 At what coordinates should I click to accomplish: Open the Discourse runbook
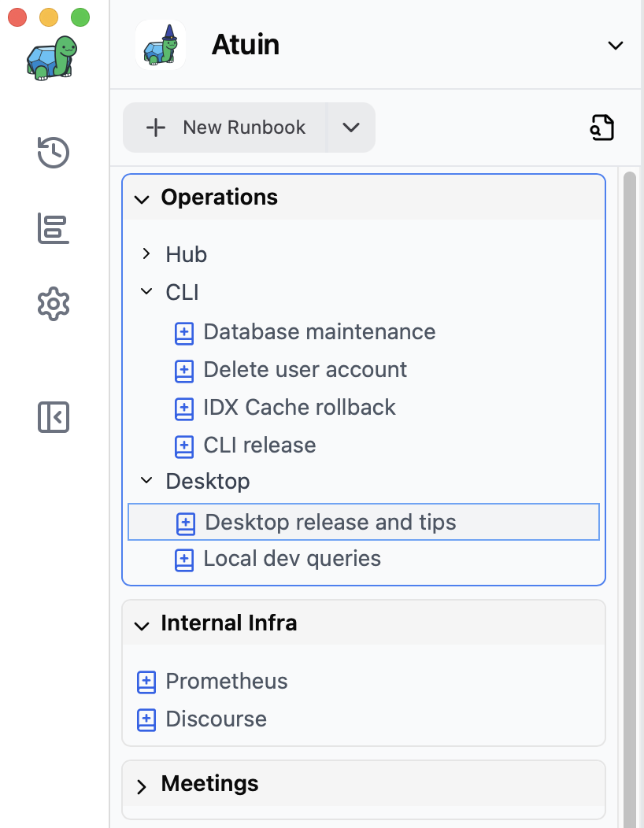(202, 719)
